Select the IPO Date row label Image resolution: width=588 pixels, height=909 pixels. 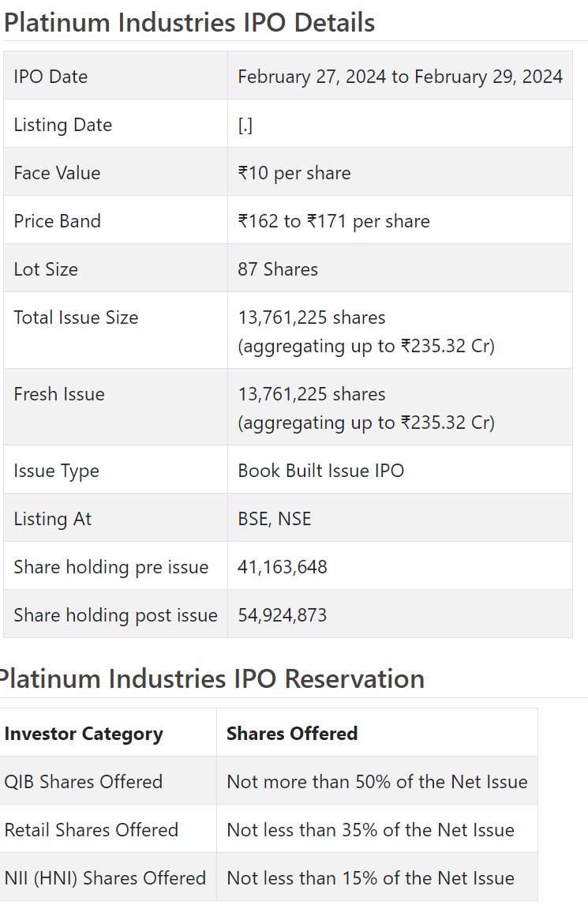[x=51, y=77]
